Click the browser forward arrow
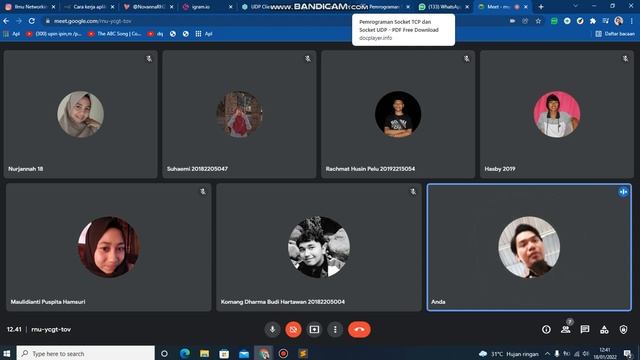The height and width of the screenshot is (360, 640). pyautogui.click(x=19, y=21)
